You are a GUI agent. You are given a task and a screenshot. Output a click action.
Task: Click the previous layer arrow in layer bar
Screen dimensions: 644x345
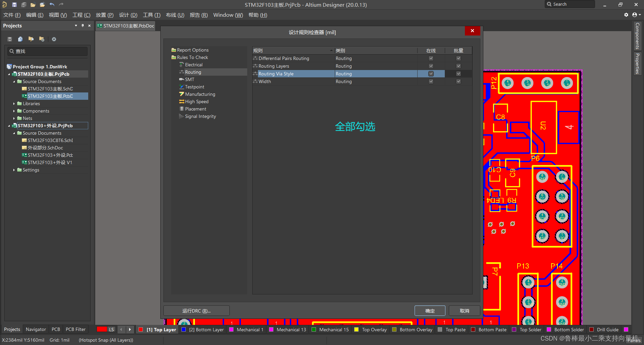(121, 330)
